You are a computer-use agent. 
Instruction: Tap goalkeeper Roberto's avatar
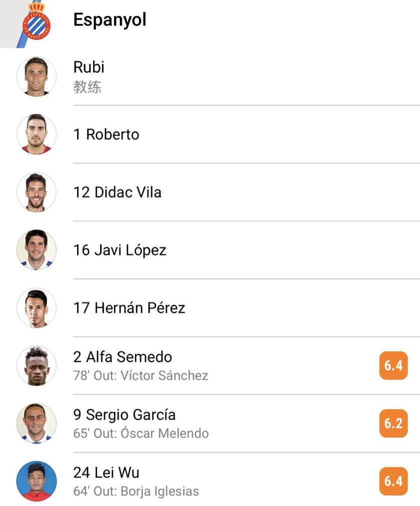coord(36,134)
